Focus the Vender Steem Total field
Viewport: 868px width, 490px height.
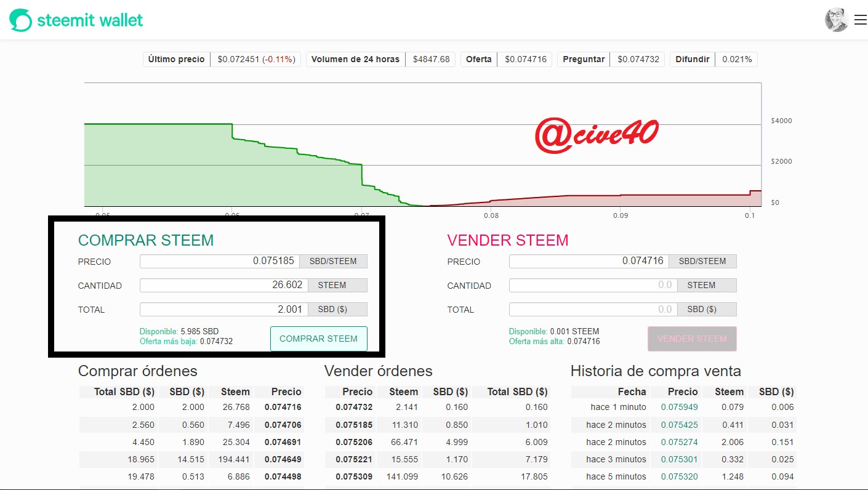coord(593,309)
